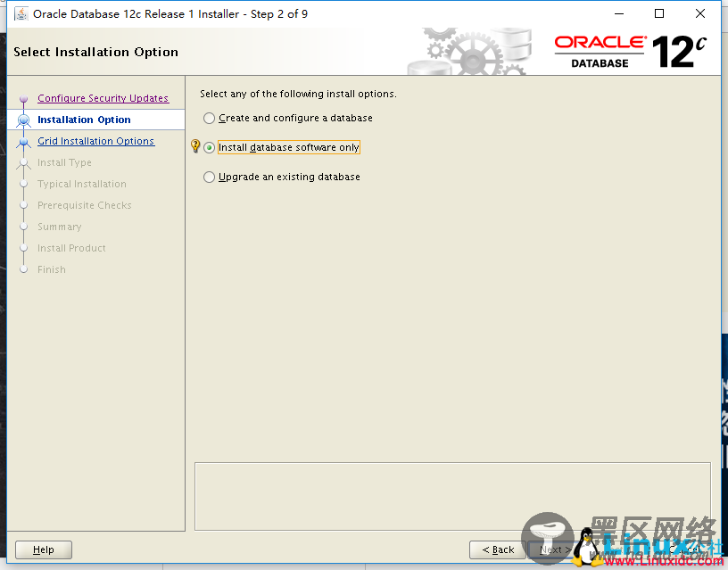728x570 pixels.
Task: Click the Java installer icon in title bar
Action: [21, 14]
